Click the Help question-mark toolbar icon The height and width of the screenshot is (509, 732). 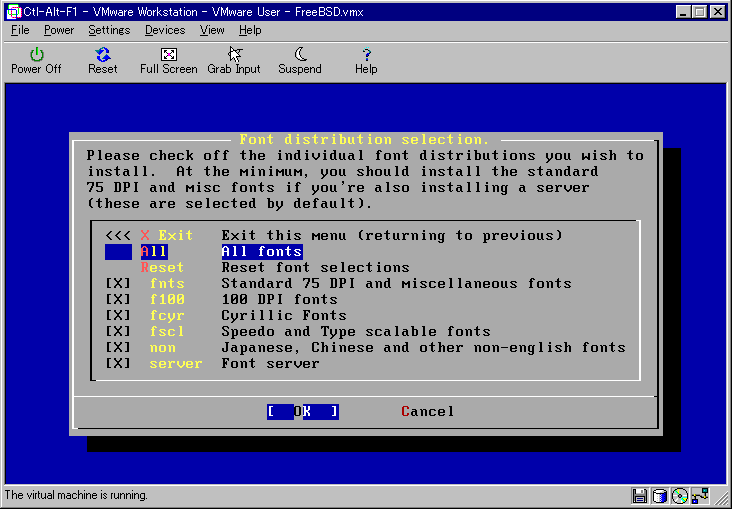(x=366, y=61)
